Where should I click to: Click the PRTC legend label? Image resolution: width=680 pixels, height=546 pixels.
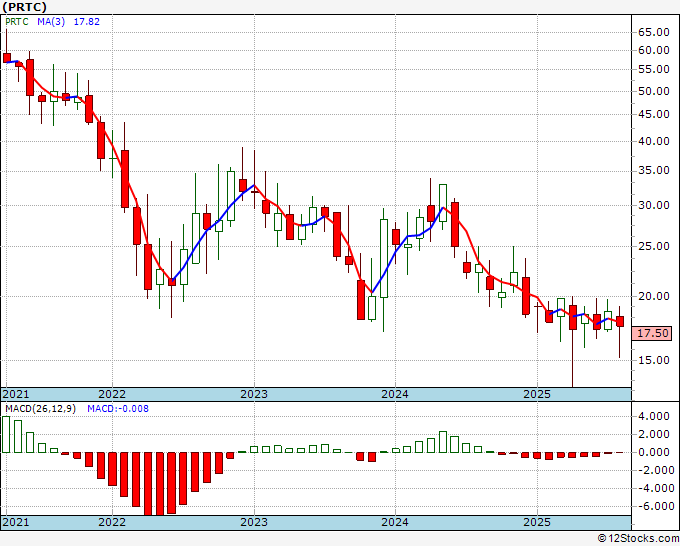[x=17, y=22]
